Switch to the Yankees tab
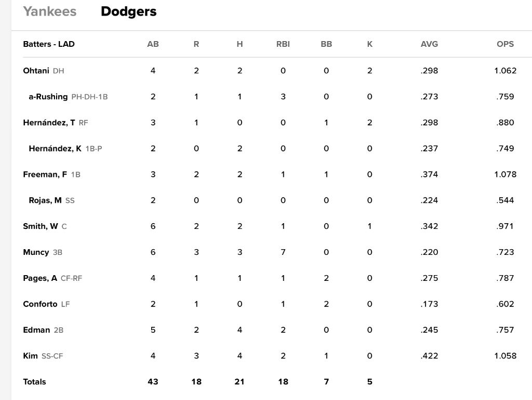This screenshot has width=532, height=400. pos(49,11)
